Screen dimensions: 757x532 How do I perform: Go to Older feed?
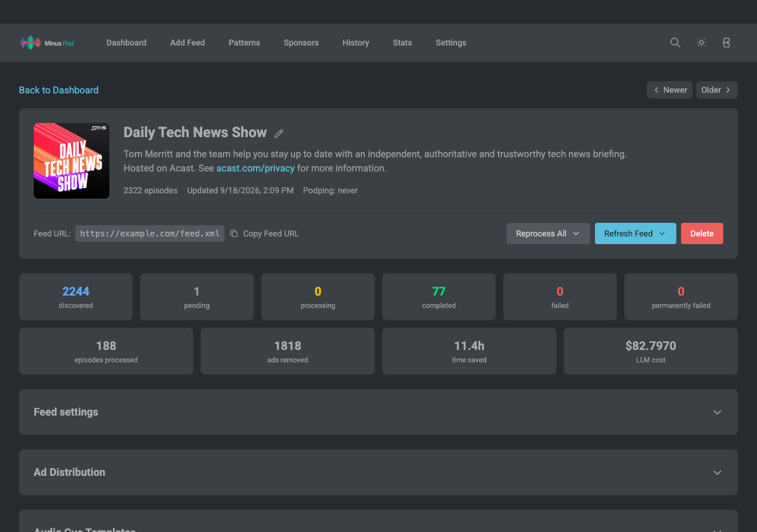[x=717, y=90]
